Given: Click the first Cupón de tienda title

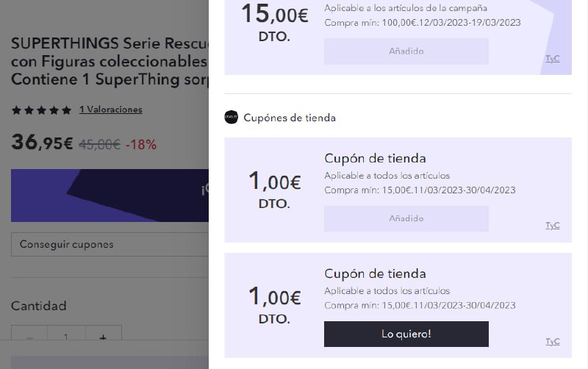Looking at the screenshot, I should coord(375,158).
